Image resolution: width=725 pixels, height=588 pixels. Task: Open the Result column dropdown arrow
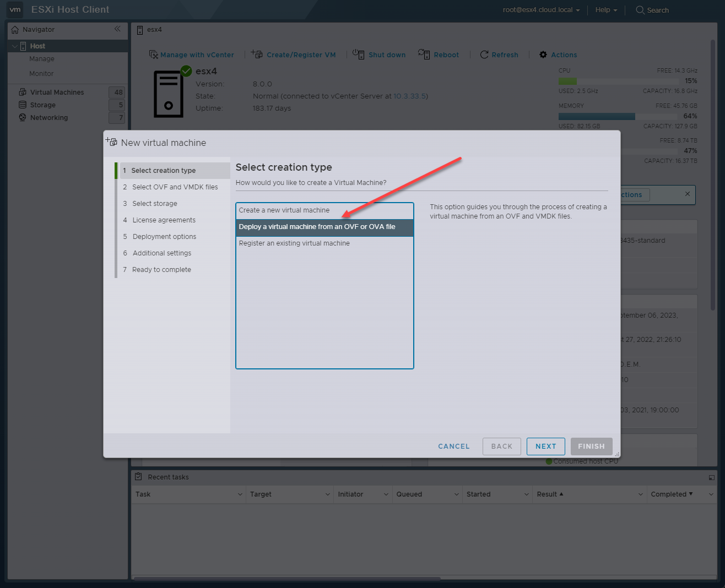pos(640,494)
